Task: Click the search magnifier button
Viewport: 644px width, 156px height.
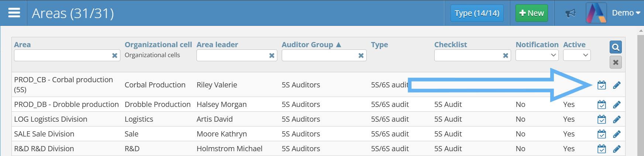Action: point(616,47)
